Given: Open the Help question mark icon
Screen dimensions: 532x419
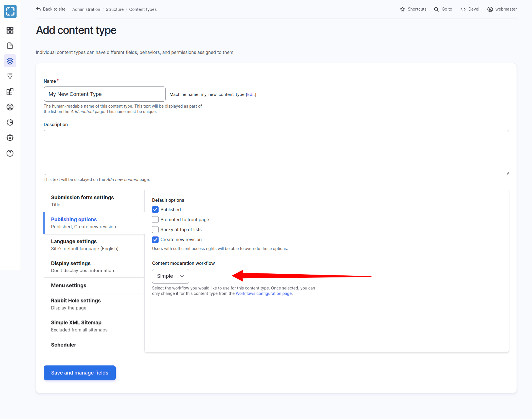Looking at the screenshot, I should [x=10, y=153].
